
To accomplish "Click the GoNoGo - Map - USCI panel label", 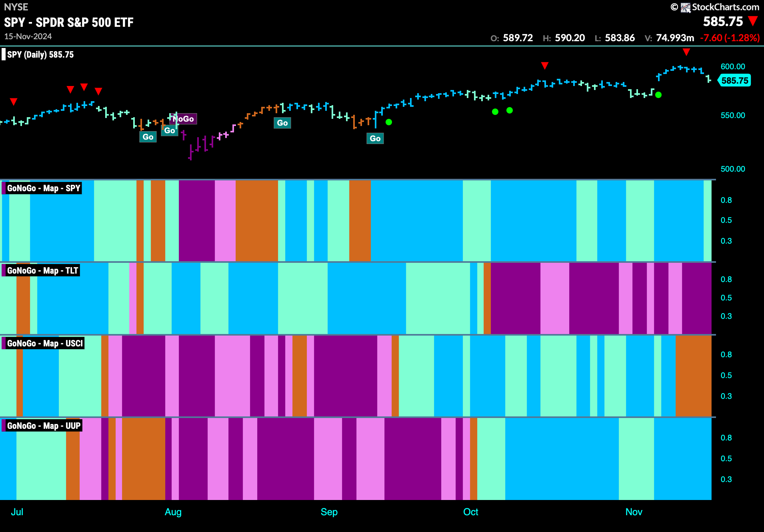I will 45,344.
